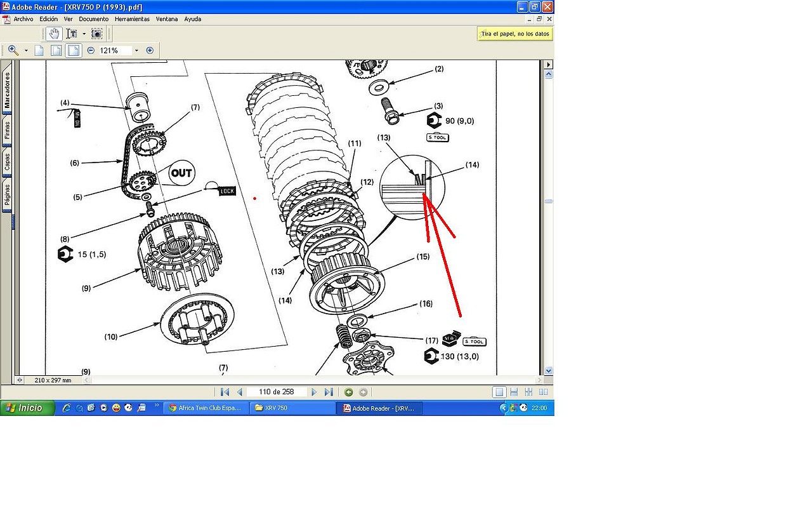Viewport: 812px width, 520px height.
Task: Activate the Snapshot camera tool
Action: tap(96, 34)
